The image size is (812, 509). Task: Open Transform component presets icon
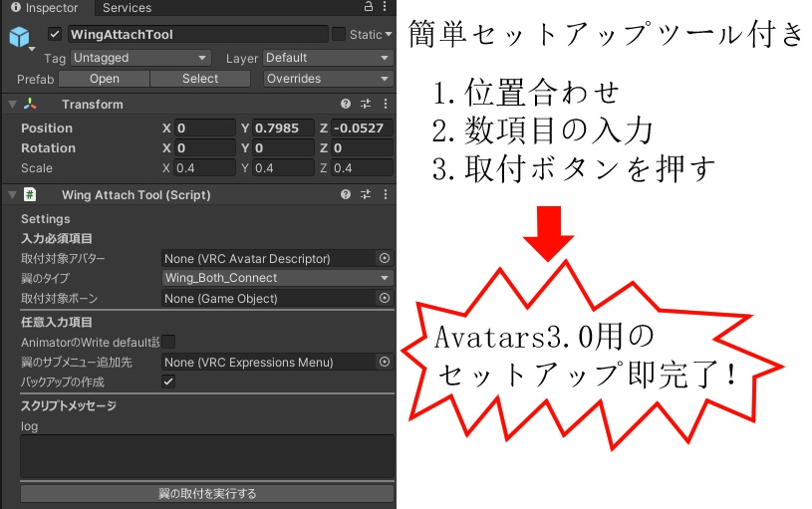click(366, 104)
